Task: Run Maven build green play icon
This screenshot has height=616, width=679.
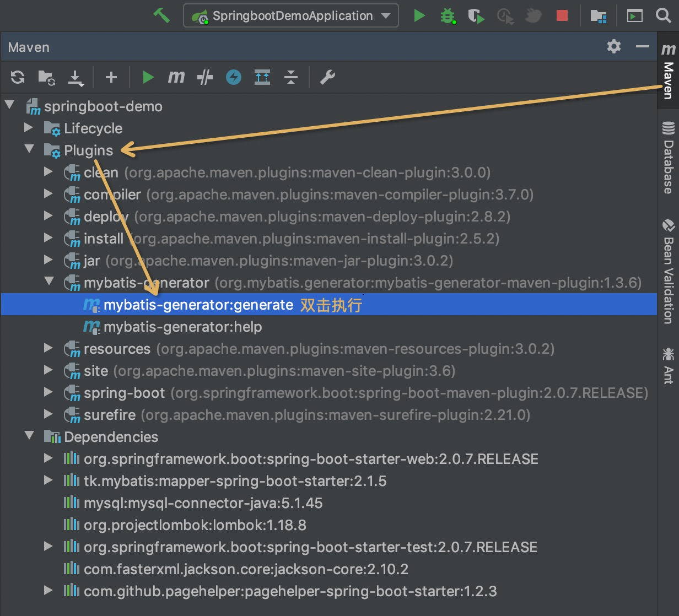Action: pyautogui.click(x=148, y=77)
